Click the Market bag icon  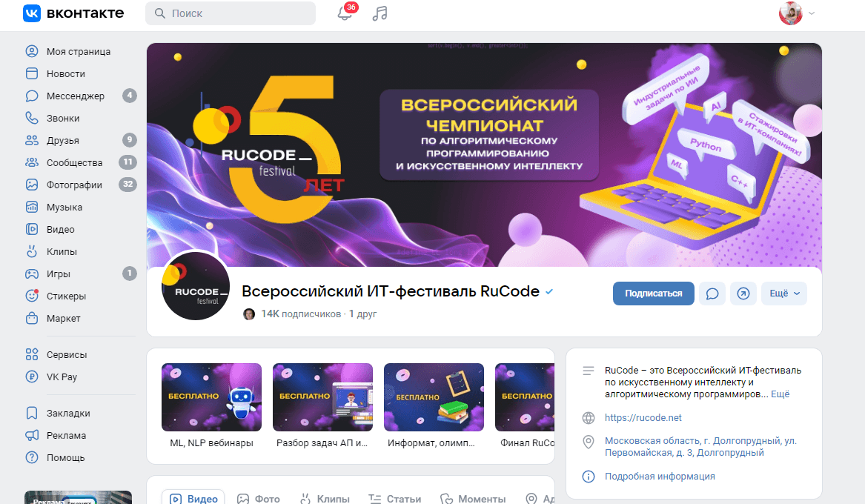coord(32,318)
